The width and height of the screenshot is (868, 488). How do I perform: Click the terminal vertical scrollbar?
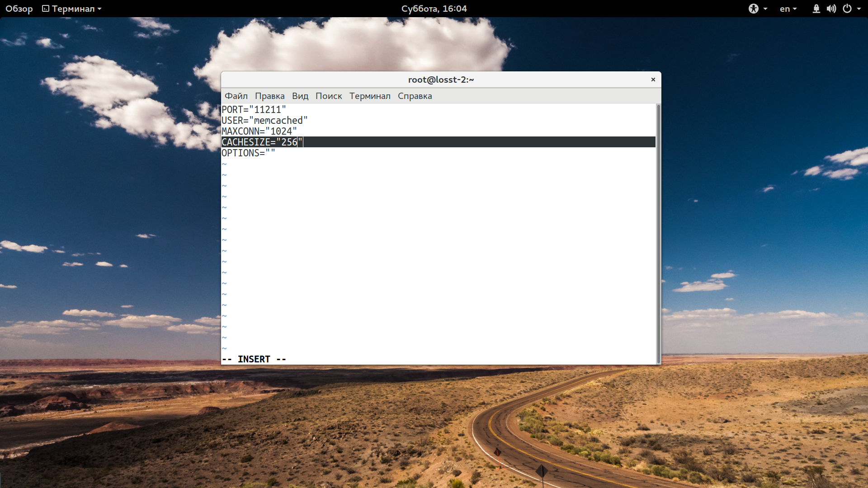tap(658, 234)
